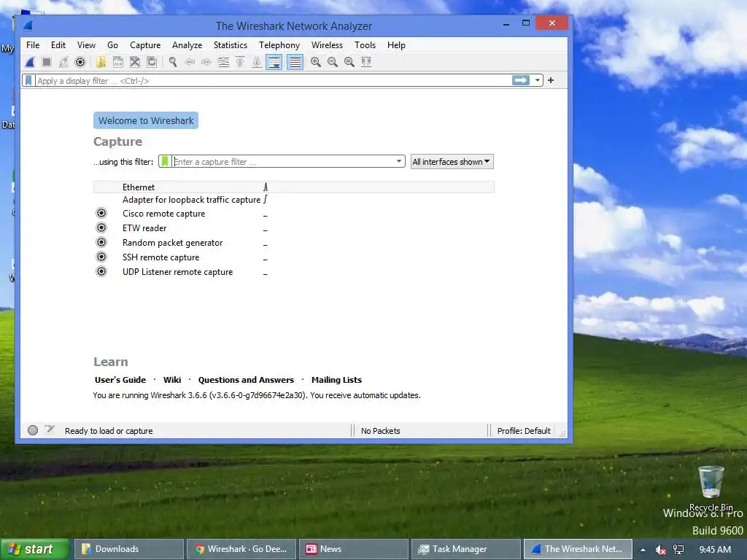Click the green capture filter bookmark icon
This screenshot has height=560, width=747.
164,161
